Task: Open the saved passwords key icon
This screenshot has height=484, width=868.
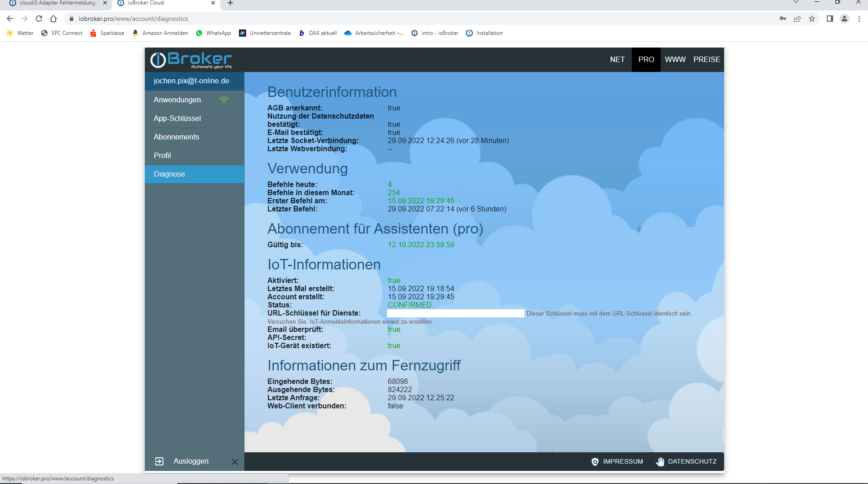Action: (x=783, y=19)
